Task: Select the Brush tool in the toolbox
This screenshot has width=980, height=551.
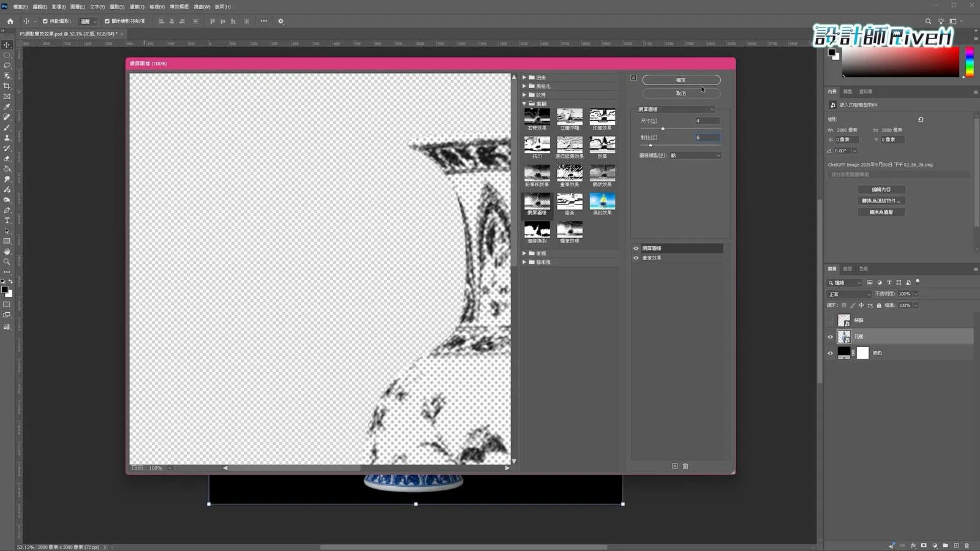Action: pyautogui.click(x=7, y=127)
